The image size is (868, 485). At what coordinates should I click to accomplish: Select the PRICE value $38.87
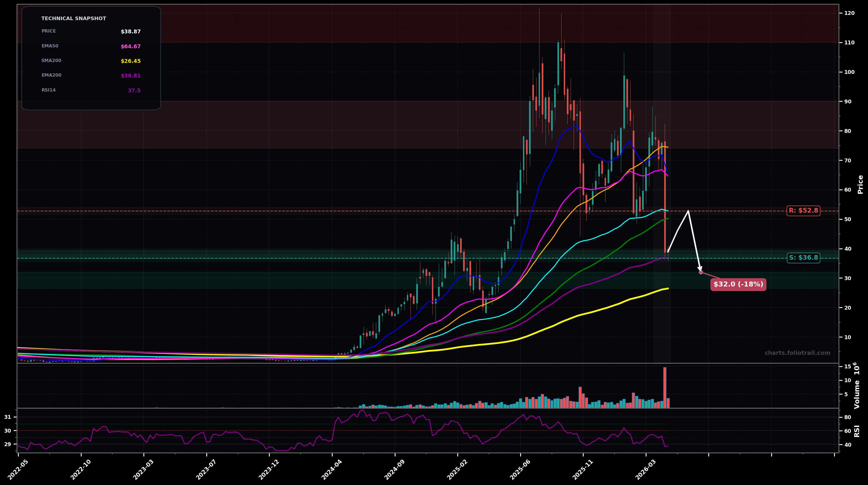pyautogui.click(x=131, y=32)
